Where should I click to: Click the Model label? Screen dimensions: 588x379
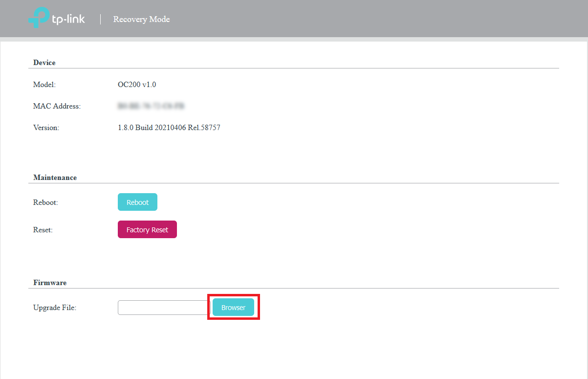pyautogui.click(x=44, y=85)
